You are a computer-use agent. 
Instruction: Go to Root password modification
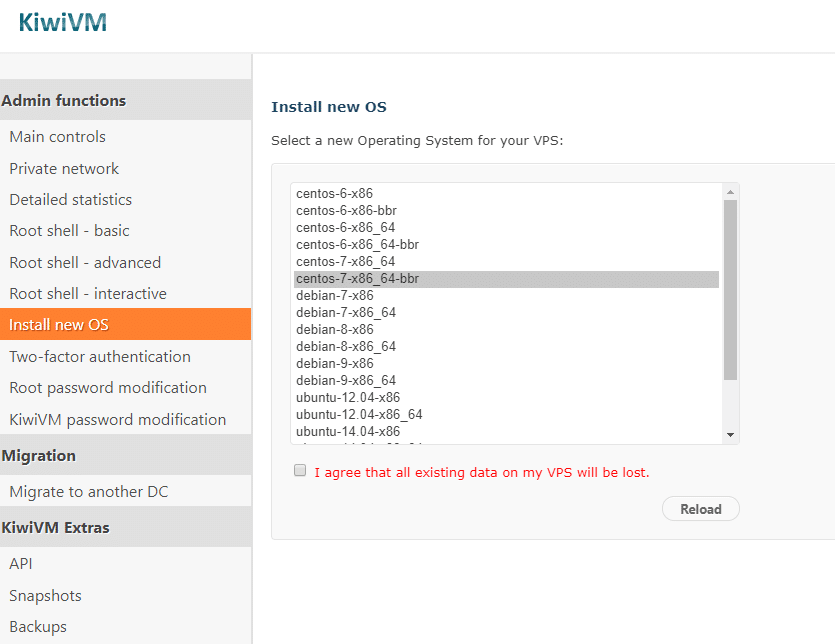pyautogui.click(x=108, y=388)
